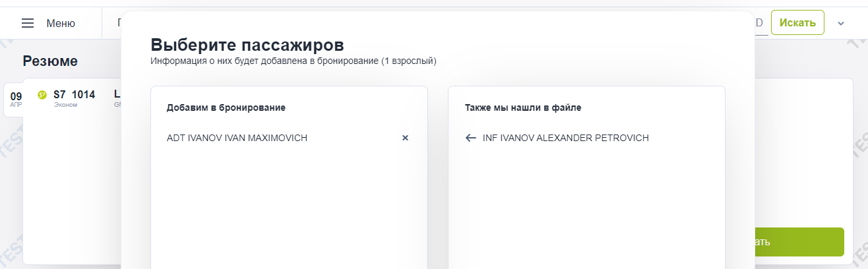868x269 pixels.
Task: Click the Эконом fare class label
Action: click(65, 105)
